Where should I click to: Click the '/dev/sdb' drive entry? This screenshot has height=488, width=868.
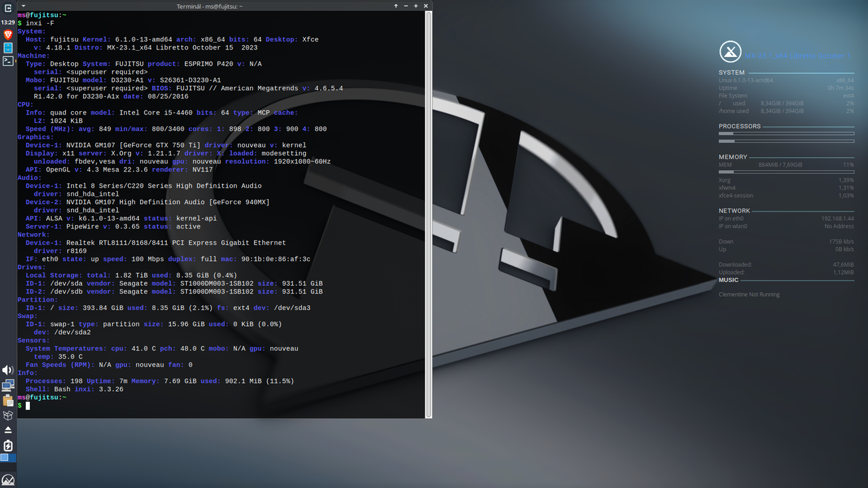[x=66, y=291]
